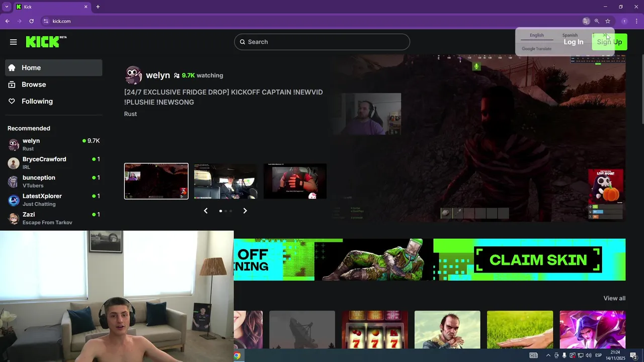Image resolution: width=644 pixels, height=362 pixels.
Task: Open the tab search dropdown
Action: pos(7,7)
